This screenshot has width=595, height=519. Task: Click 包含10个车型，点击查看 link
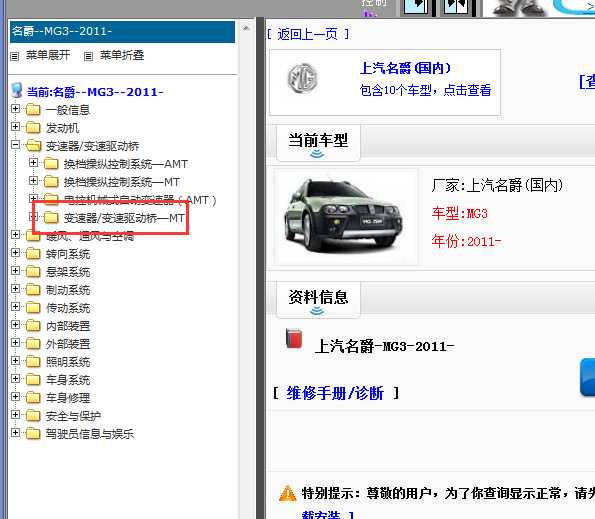click(425, 90)
